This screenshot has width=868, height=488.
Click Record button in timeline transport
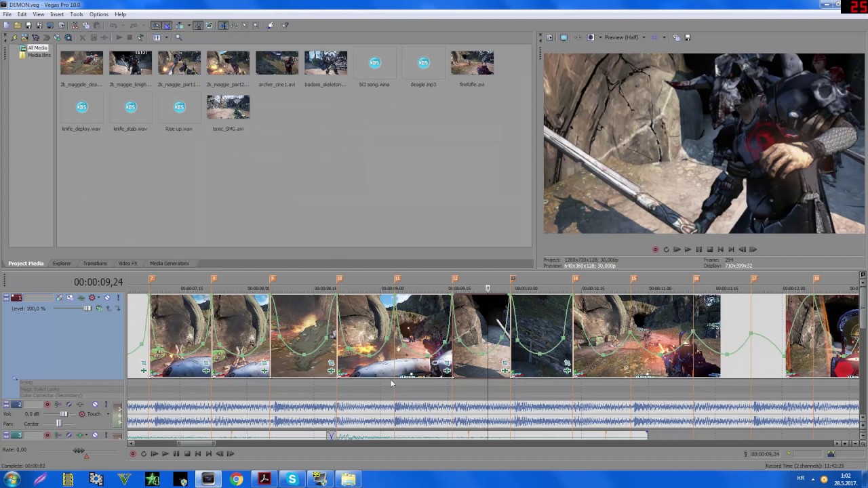click(x=132, y=454)
